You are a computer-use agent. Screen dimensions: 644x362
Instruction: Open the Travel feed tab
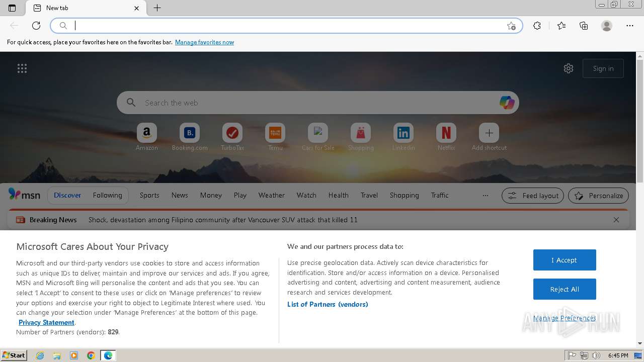pos(369,195)
